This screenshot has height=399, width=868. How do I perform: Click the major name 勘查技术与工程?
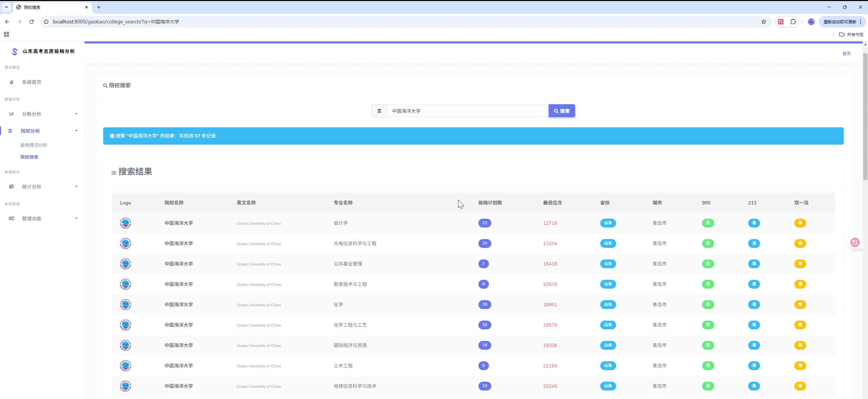pyautogui.click(x=350, y=284)
